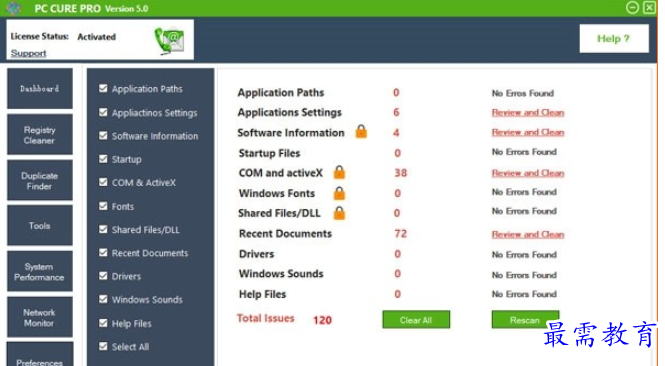The height and width of the screenshot is (366, 665).
Task: Click the Rescan button
Action: click(x=525, y=320)
